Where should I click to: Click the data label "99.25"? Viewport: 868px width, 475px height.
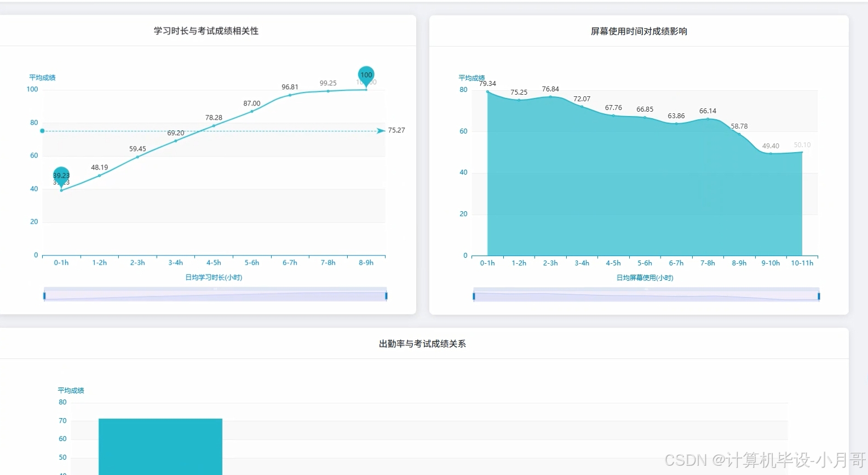(328, 83)
